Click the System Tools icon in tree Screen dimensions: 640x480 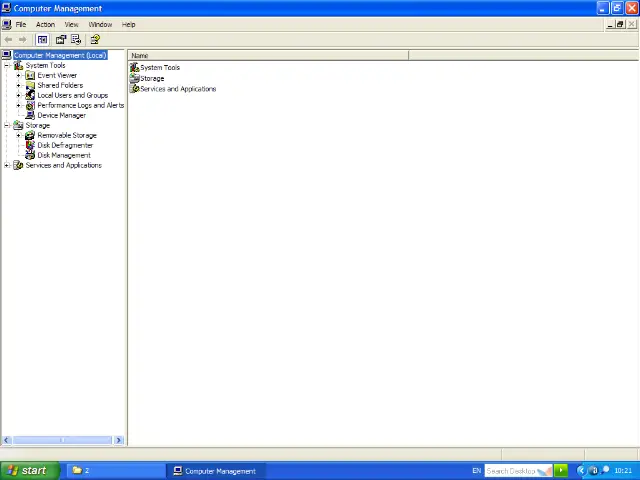click(18, 65)
